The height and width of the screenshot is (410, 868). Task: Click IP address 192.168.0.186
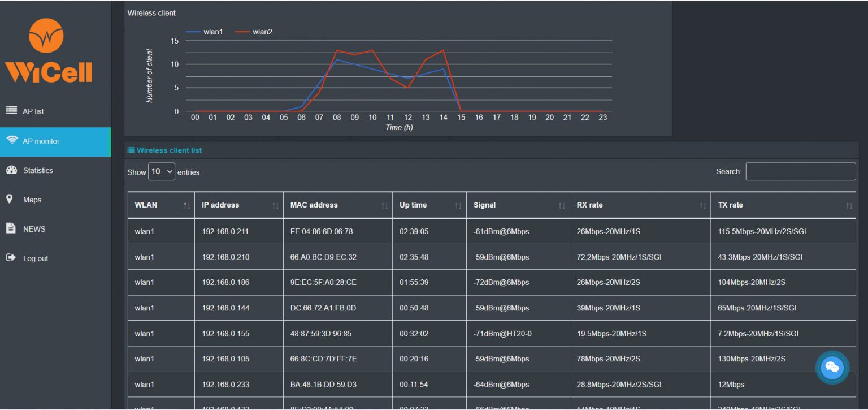tap(225, 282)
